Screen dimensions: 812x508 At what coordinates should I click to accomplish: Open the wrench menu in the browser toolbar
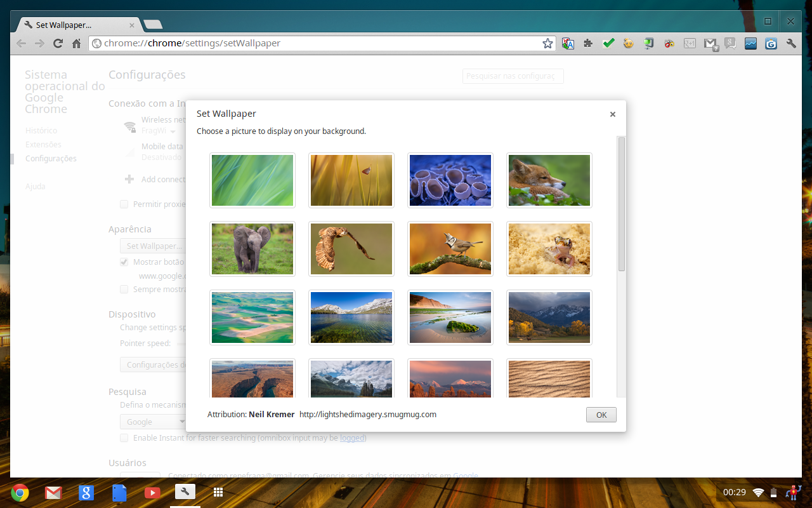coord(791,44)
